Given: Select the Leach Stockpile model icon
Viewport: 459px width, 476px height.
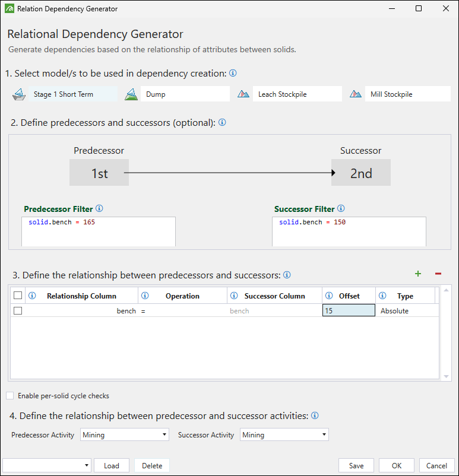Looking at the screenshot, I should 243,94.
